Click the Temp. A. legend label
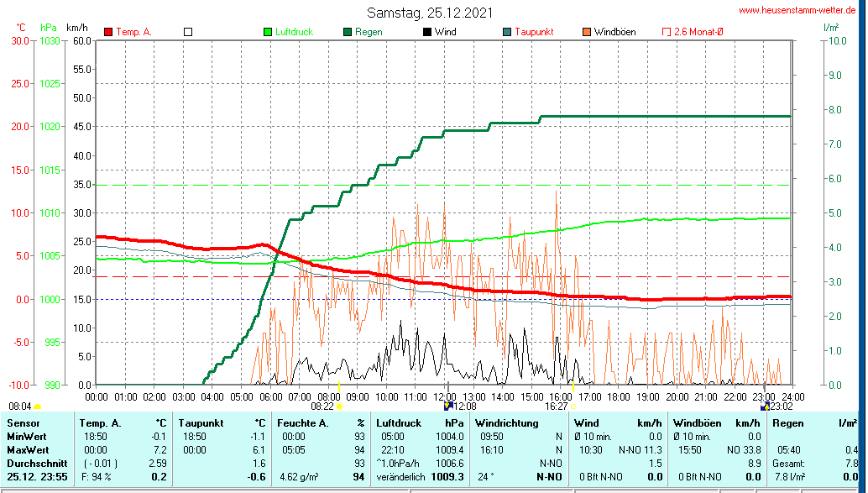 coord(134,32)
